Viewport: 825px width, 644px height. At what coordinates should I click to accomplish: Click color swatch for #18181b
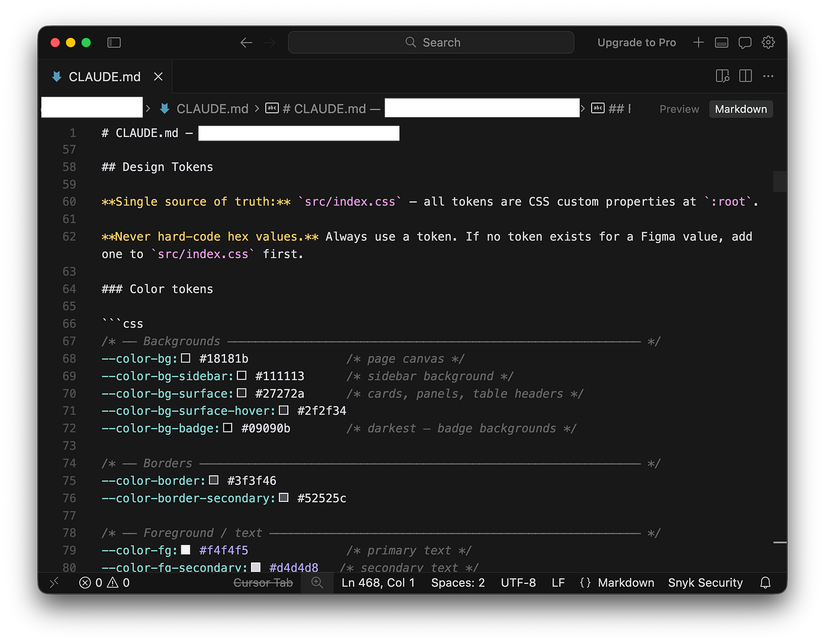[x=185, y=358]
